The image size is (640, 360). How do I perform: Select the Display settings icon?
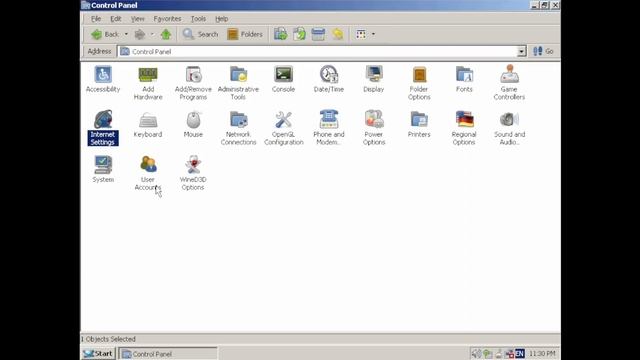tap(374, 79)
